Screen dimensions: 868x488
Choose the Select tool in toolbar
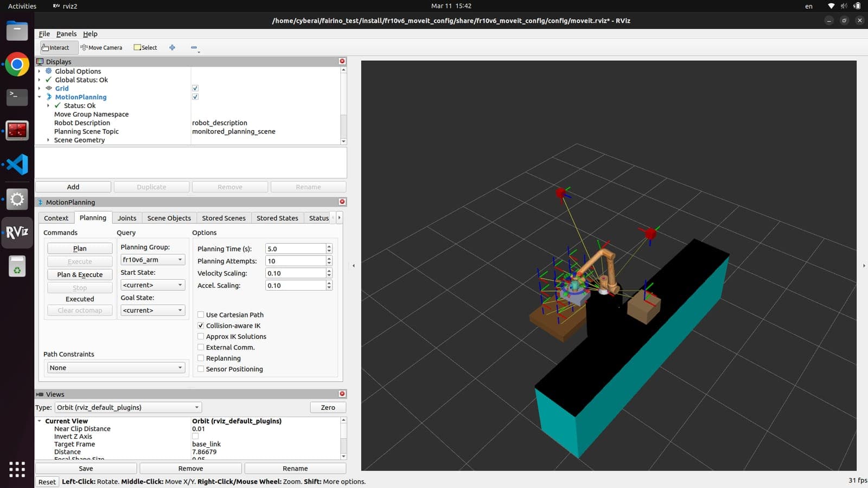[145, 48]
